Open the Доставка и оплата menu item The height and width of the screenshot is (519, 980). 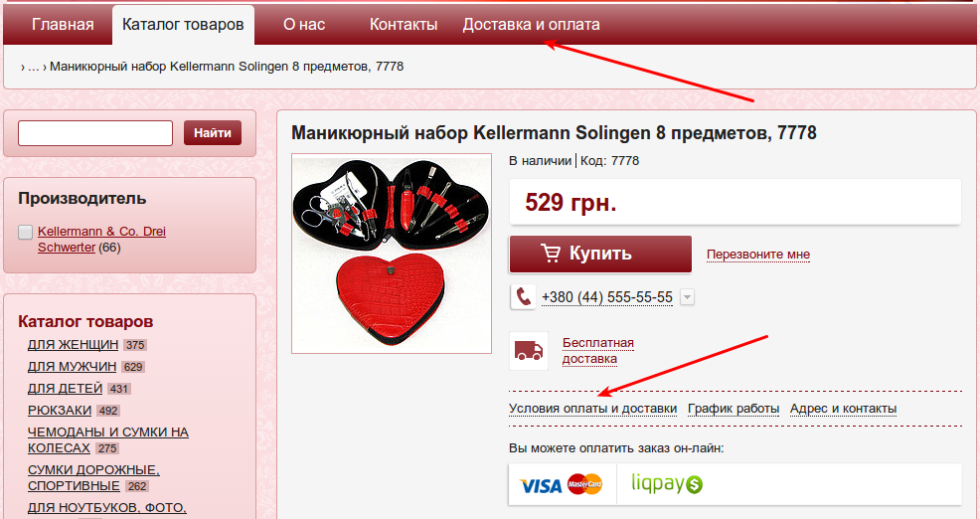click(x=532, y=25)
